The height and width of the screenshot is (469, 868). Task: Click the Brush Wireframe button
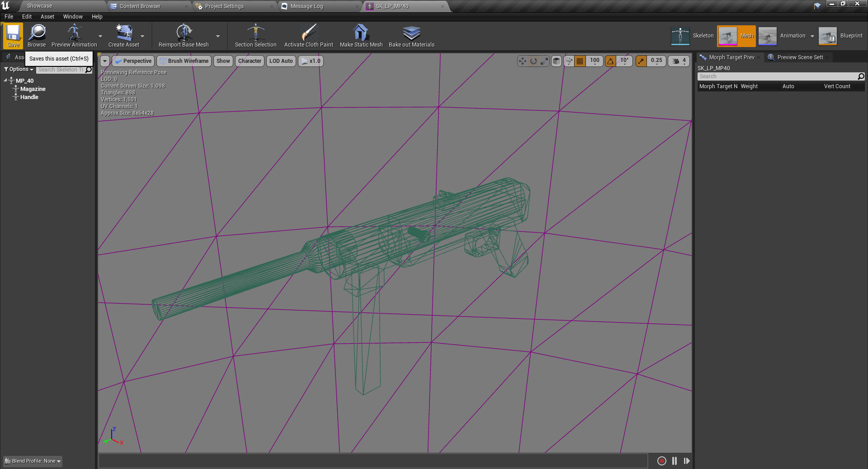184,61
